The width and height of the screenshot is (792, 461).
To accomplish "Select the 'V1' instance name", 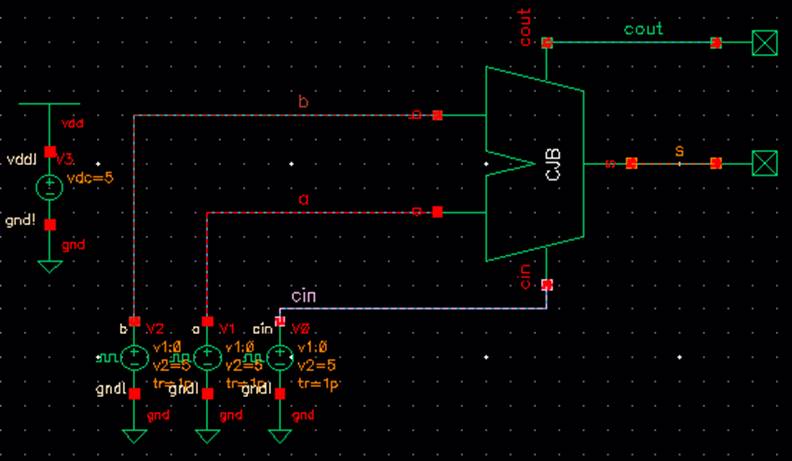I will tap(227, 329).
